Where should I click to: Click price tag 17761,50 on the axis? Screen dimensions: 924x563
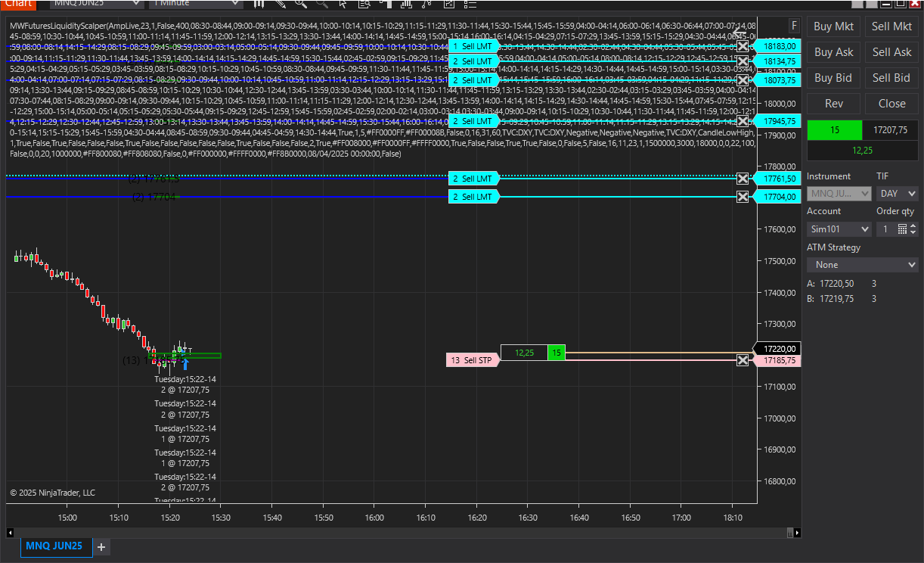coord(779,179)
